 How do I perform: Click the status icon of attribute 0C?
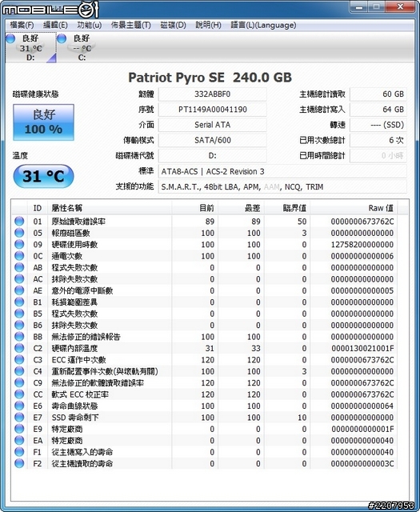[x=19, y=256]
